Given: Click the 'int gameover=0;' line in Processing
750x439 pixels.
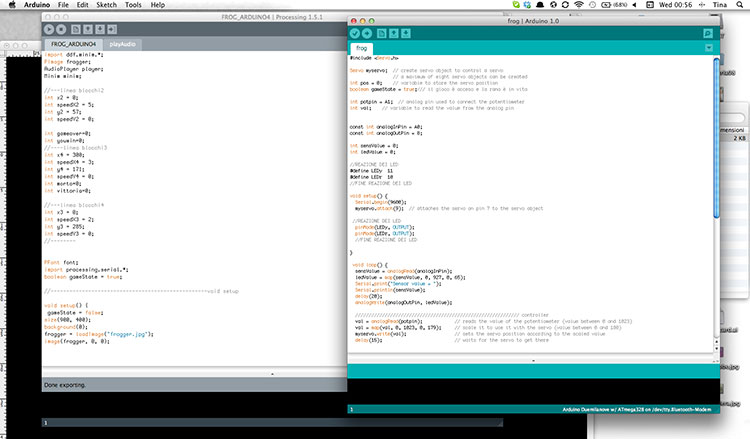Looking at the screenshot, I should (x=67, y=133).
